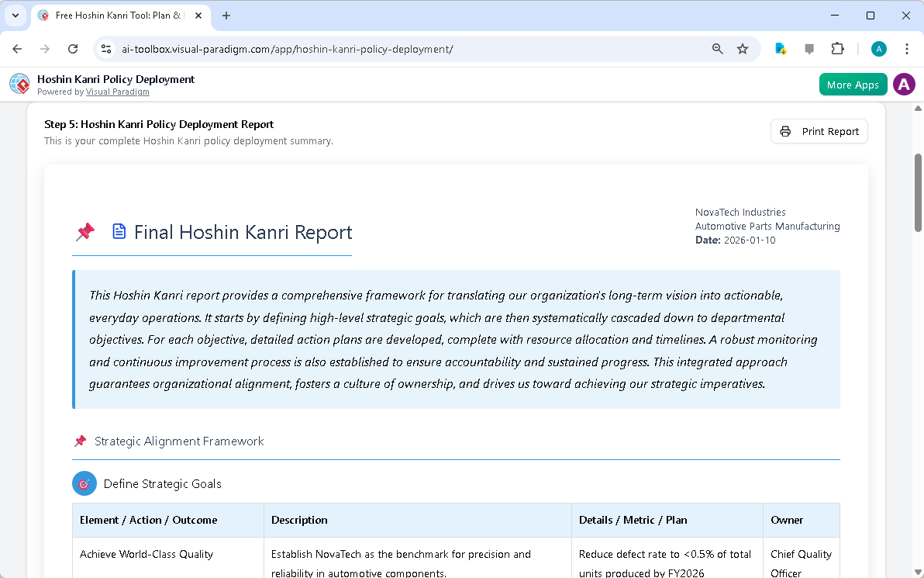
Task: Switch to the Free Hoshin Kanri Tool tab
Action: click(116, 16)
